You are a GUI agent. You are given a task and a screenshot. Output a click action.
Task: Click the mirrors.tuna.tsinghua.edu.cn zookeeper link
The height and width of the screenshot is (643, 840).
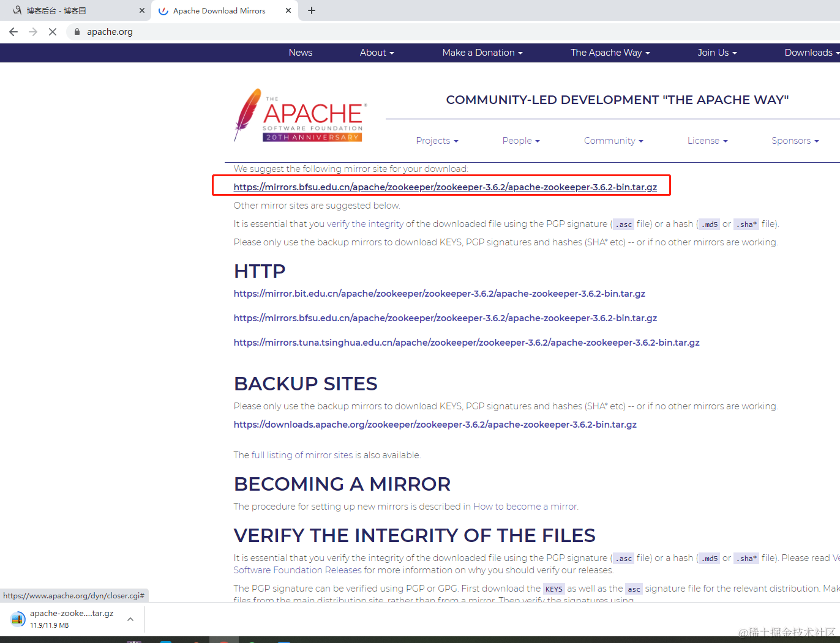coord(467,343)
